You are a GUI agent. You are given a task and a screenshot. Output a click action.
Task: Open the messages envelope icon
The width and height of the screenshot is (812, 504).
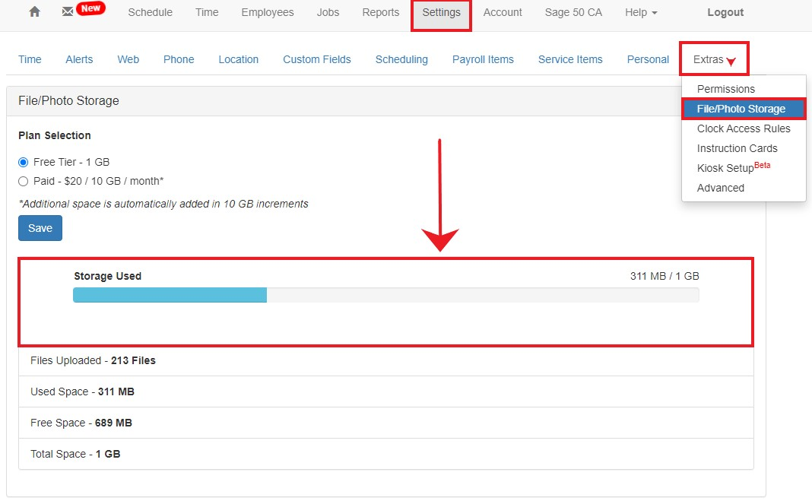click(68, 12)
